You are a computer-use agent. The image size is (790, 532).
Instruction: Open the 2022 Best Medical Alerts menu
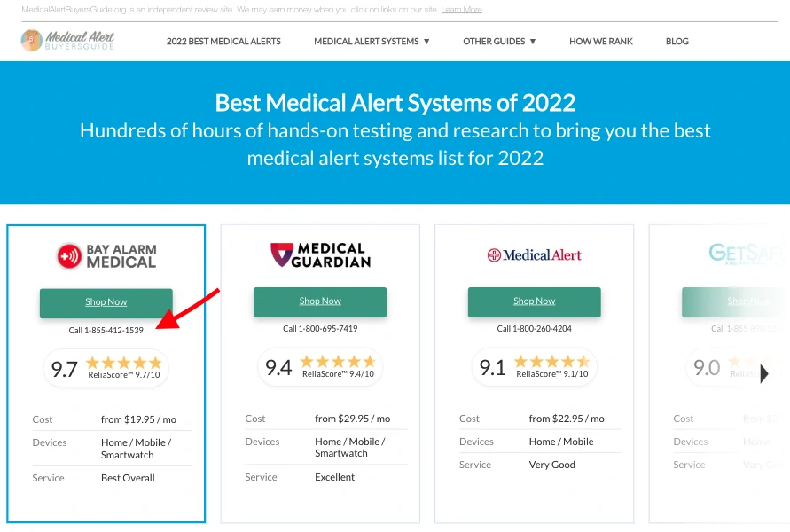click(223, 42)
